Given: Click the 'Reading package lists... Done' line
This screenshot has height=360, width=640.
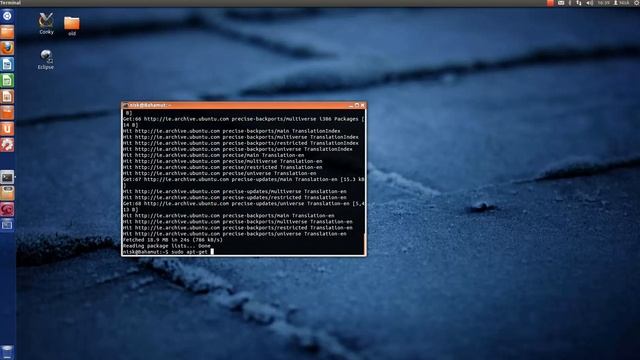Looking at the screenshot, I should (167, 246).
